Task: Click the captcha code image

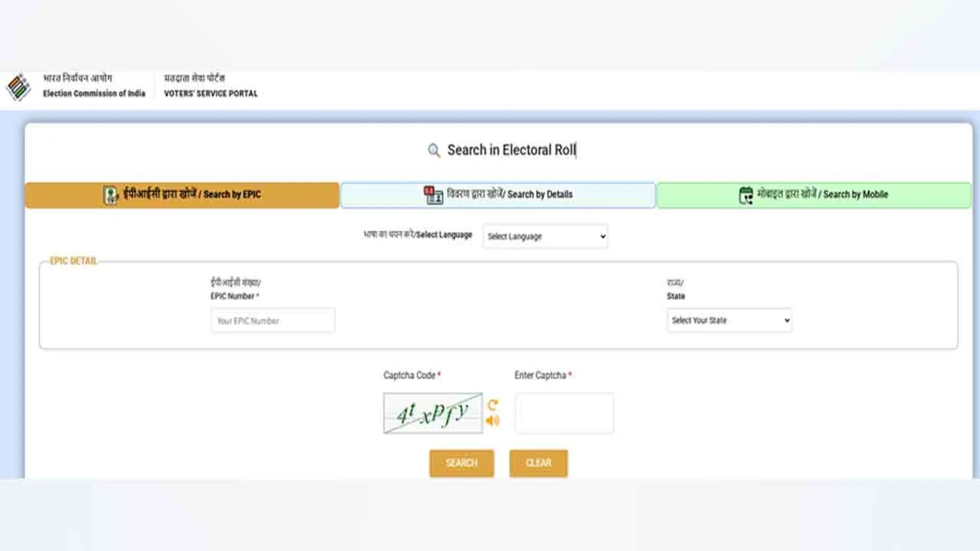Action: point(432,413)
